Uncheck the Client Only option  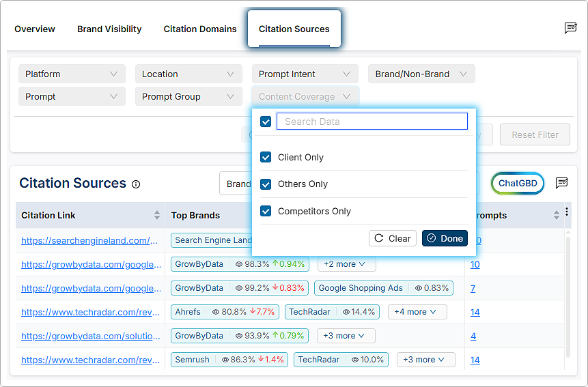pos(266,158)
